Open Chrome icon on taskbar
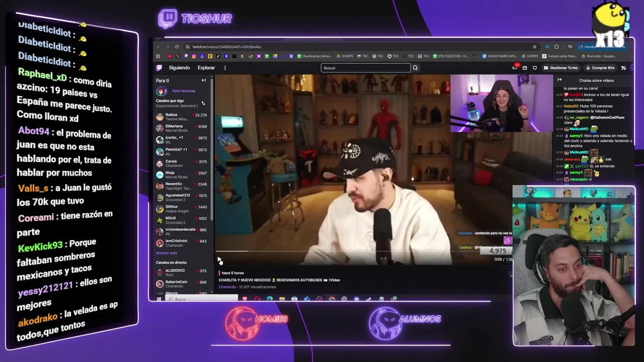This screenshot has height=362, width=644. point(332,299)
